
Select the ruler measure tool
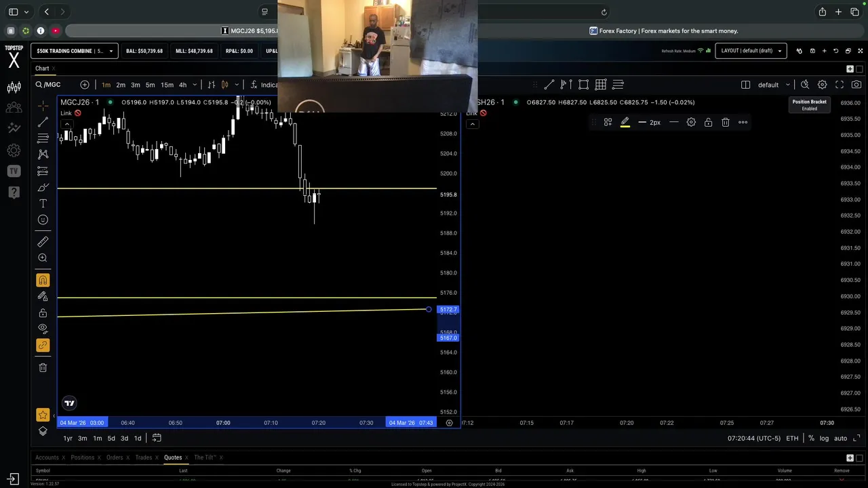coord(43,241)
